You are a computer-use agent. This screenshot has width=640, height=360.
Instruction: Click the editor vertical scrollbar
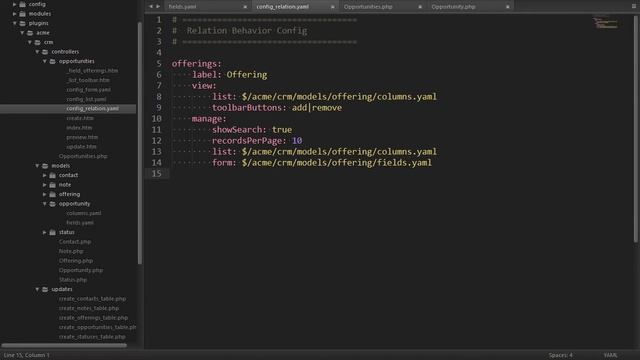click(x=636, y=129)
